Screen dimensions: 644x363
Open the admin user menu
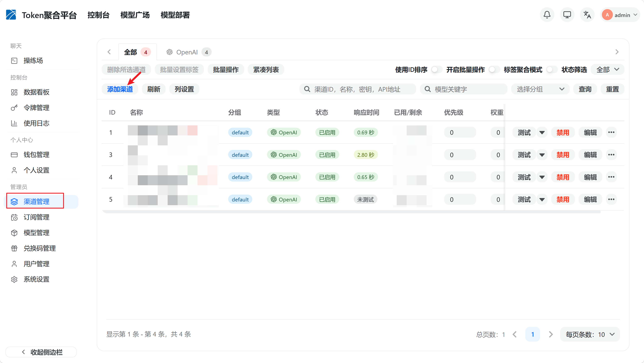point(620,15)
